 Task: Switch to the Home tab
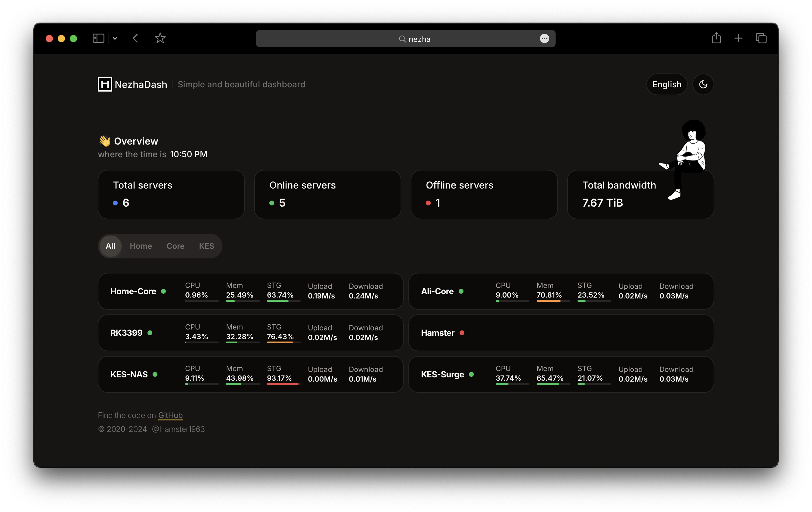pos(141,246)
